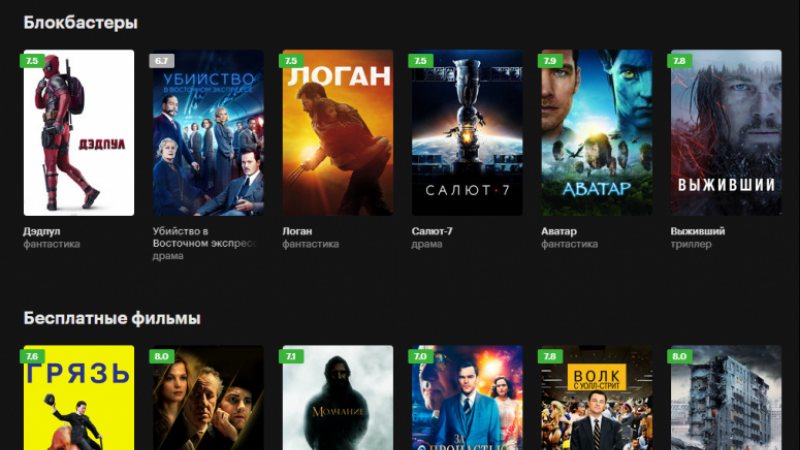Open the Выживший movie poster
800x450 pixels.
pyautogui.click(x=726, y=133)
